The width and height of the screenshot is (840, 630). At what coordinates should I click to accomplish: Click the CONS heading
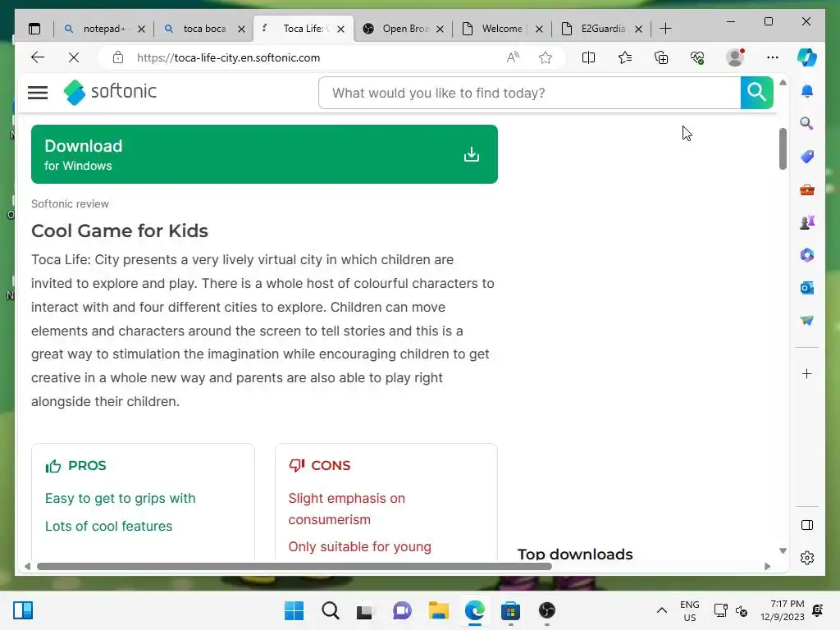point(331,466)
